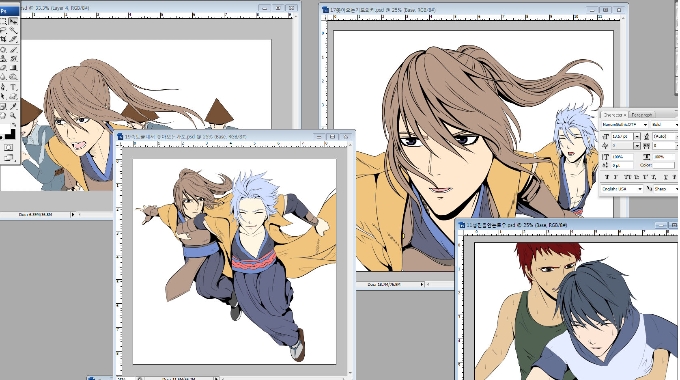Select the Horizontal Type tool
This screenshot has height=380, width=680.
(13, 87)
